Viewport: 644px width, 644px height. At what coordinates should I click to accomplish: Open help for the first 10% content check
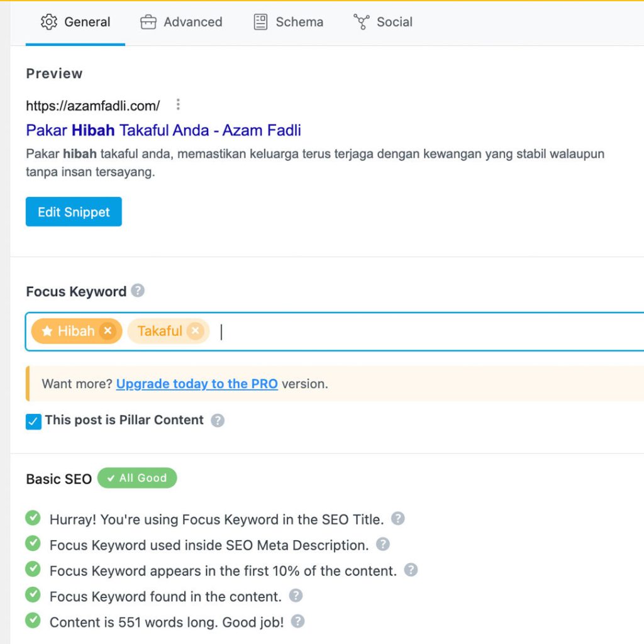pos(411,570)
